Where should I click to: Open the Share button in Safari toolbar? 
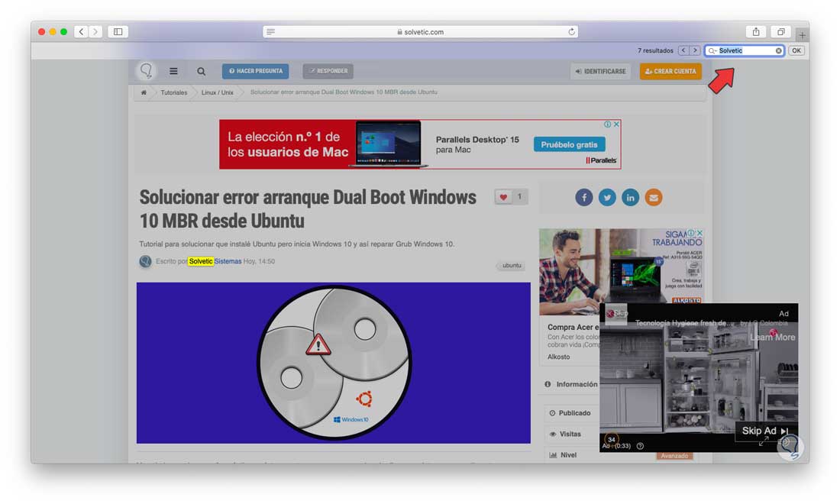pyautogui.click(x=756, y=31)
